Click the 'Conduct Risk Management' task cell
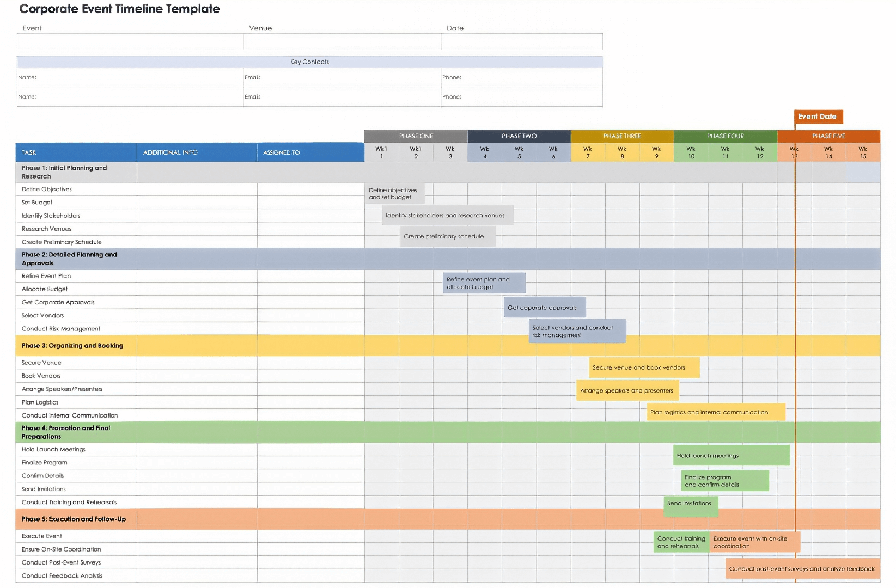896x588 pixels. pyautogui.click(x=76, y=329)
